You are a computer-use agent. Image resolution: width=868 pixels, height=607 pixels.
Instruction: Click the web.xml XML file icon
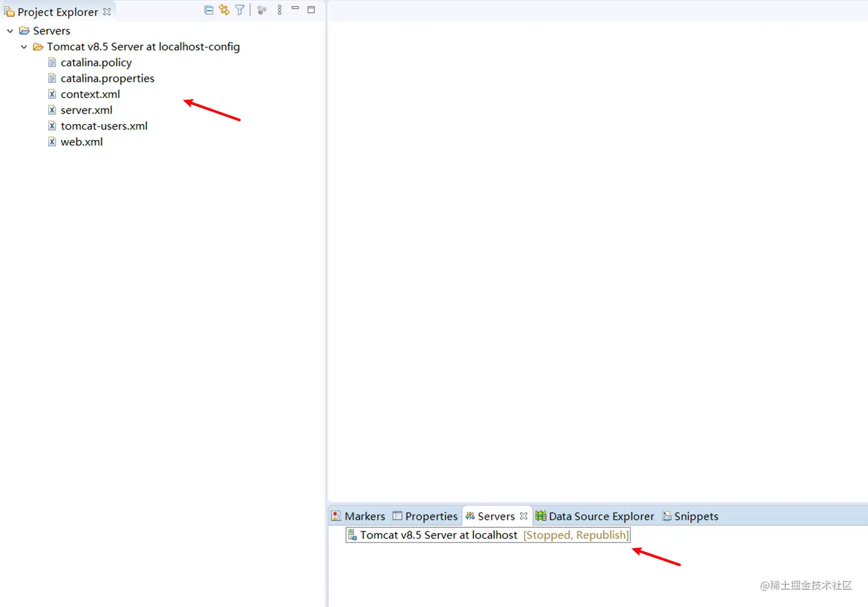[52, 142]
